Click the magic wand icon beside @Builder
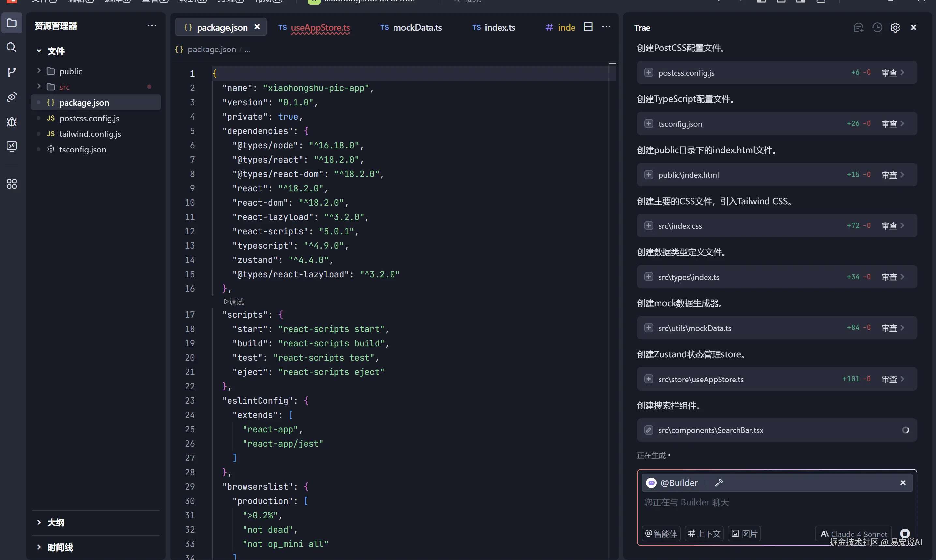 click(x=719, y=483)
